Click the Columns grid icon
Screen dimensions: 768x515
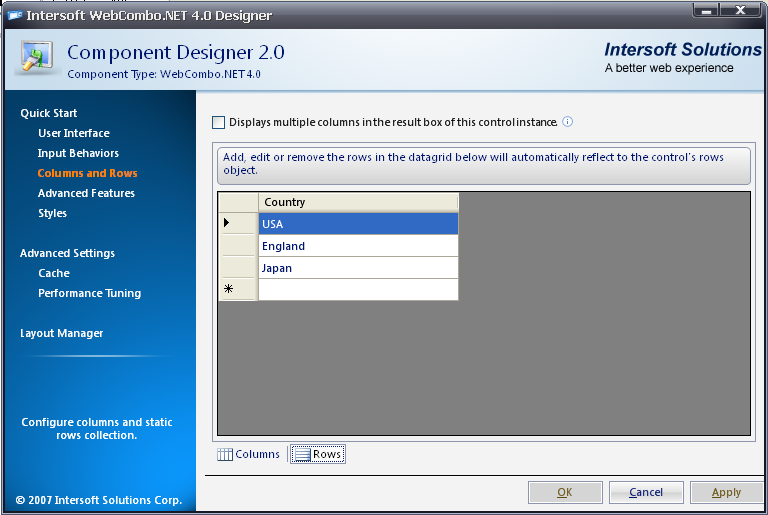point(225,454)
